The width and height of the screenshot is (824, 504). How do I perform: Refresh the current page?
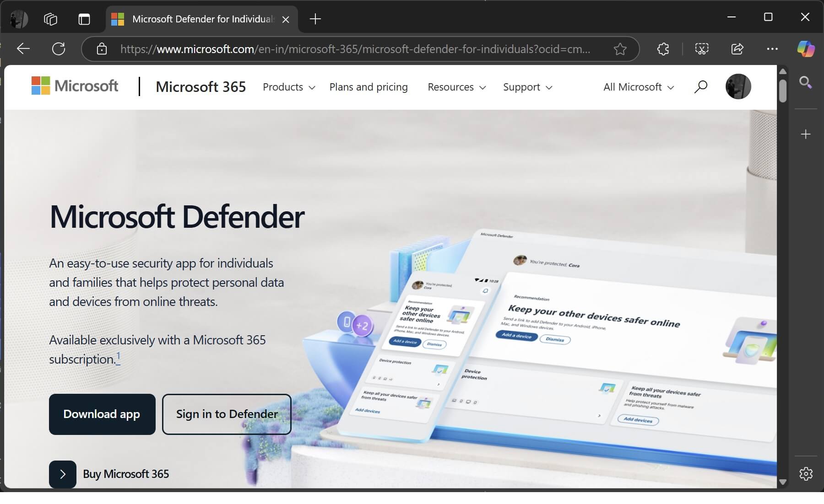pos(59,48)
